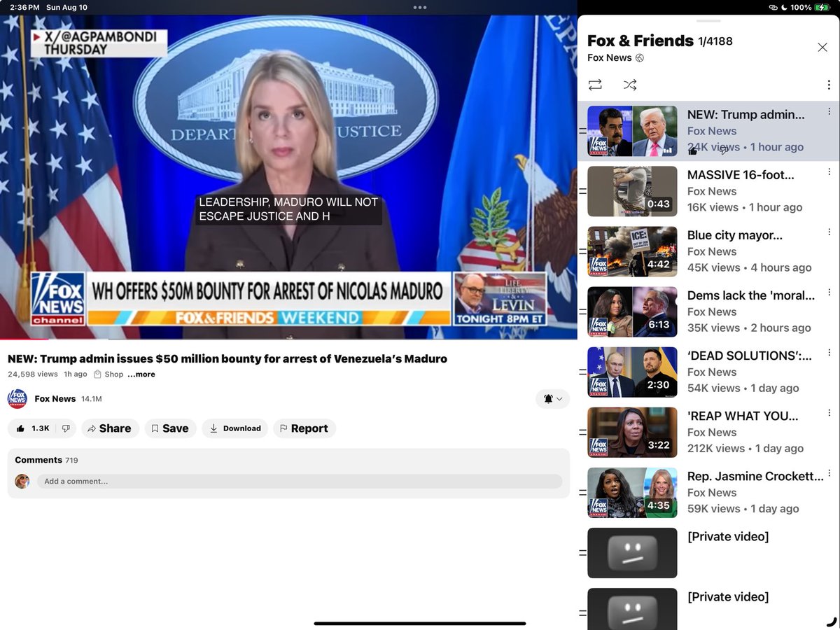This screenshot has height=630, width=840.
Task: Open Fox News channel name link
Action: (x=55, y=399)
